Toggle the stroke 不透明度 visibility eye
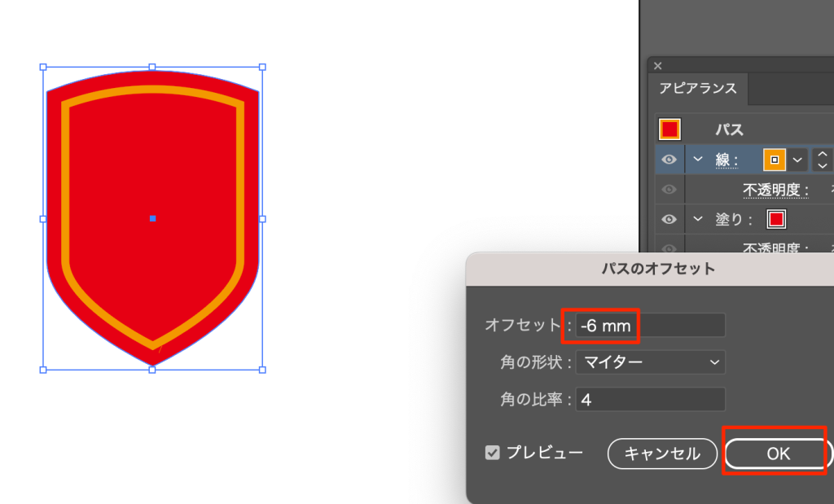This screenshot has width=834, height=504. pyautogui.click(x=669, y=190)
